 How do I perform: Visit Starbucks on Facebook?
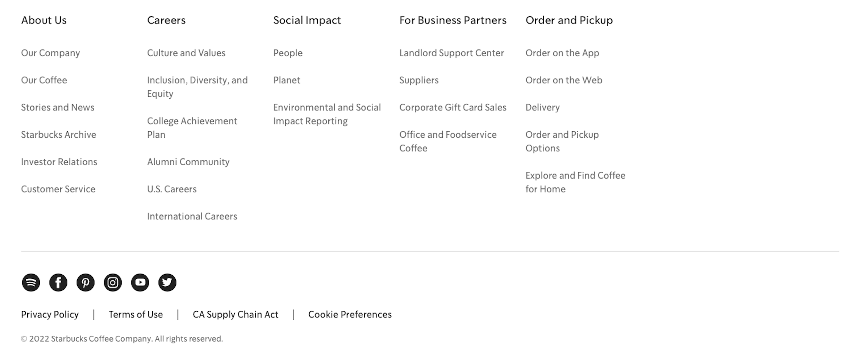[59, 282]
